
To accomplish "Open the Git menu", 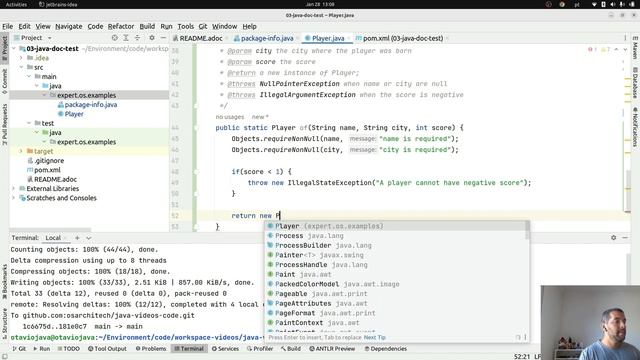I will tap(203, 26).
